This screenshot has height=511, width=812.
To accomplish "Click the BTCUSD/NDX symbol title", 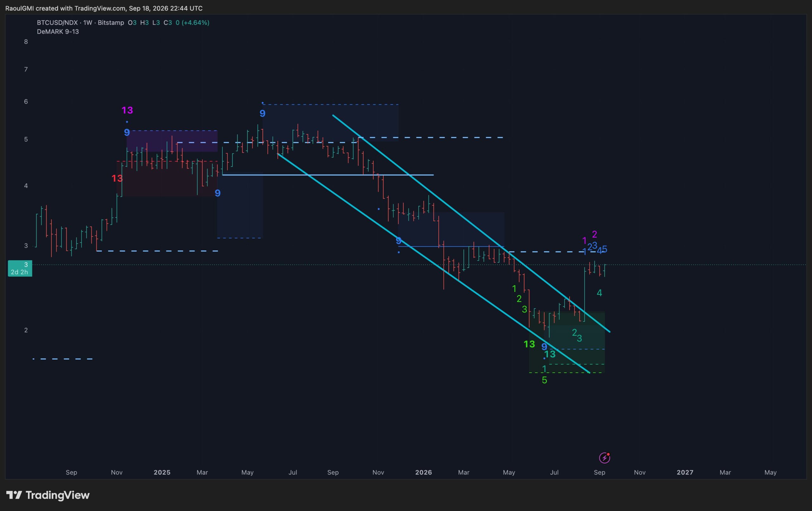I will (57, 23).
